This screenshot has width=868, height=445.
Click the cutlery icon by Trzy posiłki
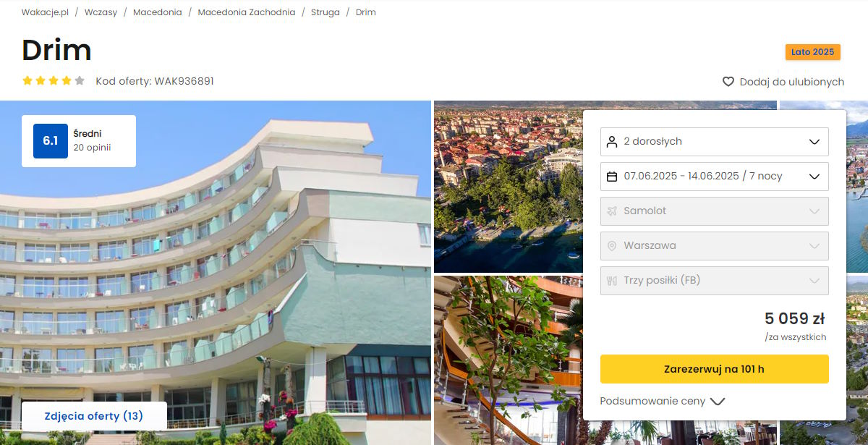(612, 281)
